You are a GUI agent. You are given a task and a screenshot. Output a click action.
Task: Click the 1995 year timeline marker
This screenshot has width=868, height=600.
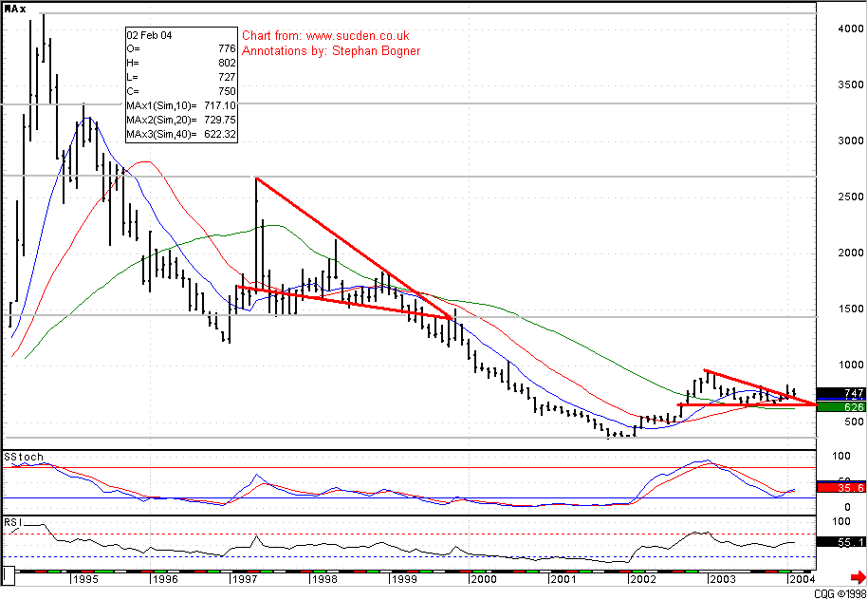coord(83,578)
